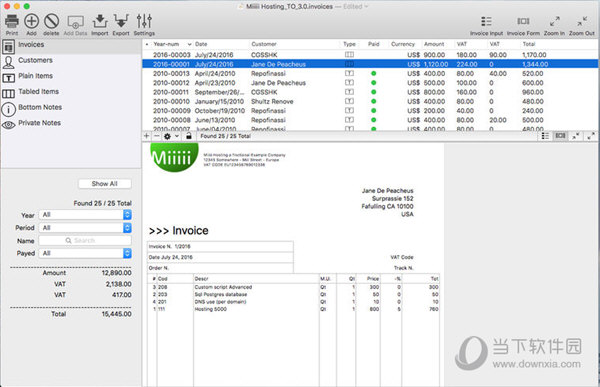Screen dimensions: 600x387
Task: Select invoice 2010-00011 COSSHK row
Action: pos(370,92)
